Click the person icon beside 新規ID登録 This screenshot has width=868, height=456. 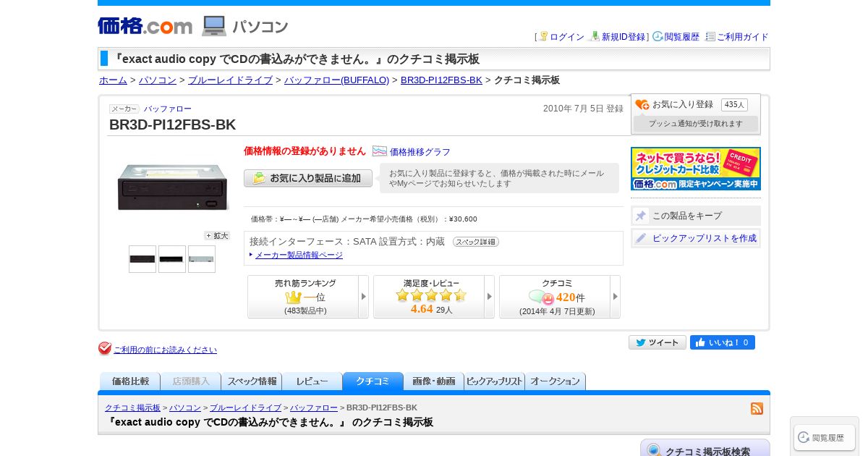click(595, 36)
